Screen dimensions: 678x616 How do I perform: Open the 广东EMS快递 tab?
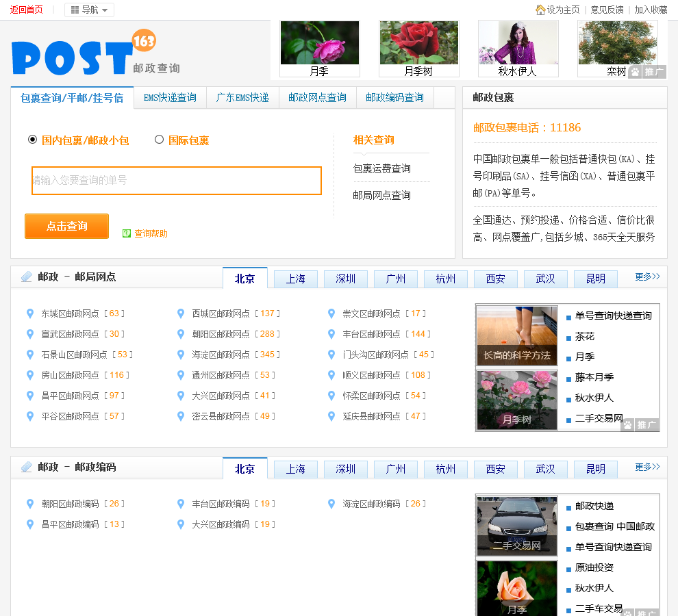(x=242, y=98)
